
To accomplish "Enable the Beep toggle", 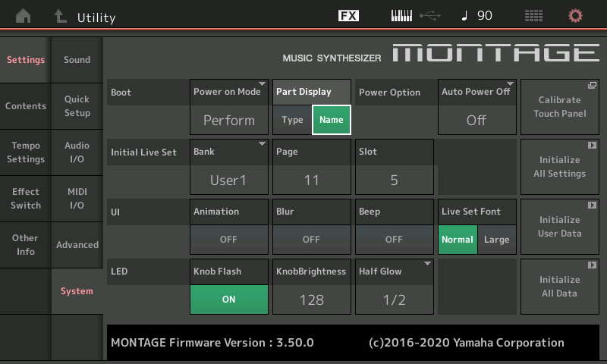I will coord(394,239).
